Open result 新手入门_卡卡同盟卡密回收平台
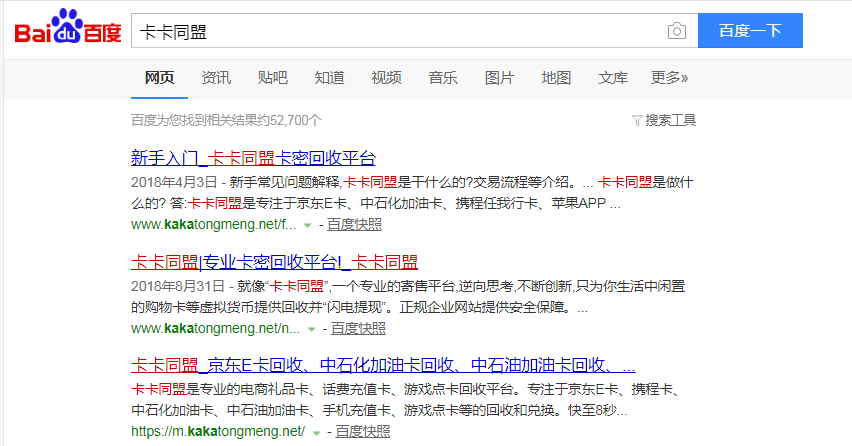The width and height of the screenshot is (852, 446). point(253,158)
